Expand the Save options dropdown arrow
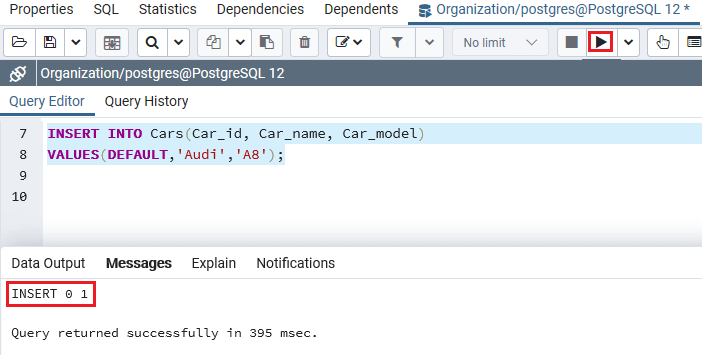The height and width of the screenshot is (361, 702). point(76,43)
